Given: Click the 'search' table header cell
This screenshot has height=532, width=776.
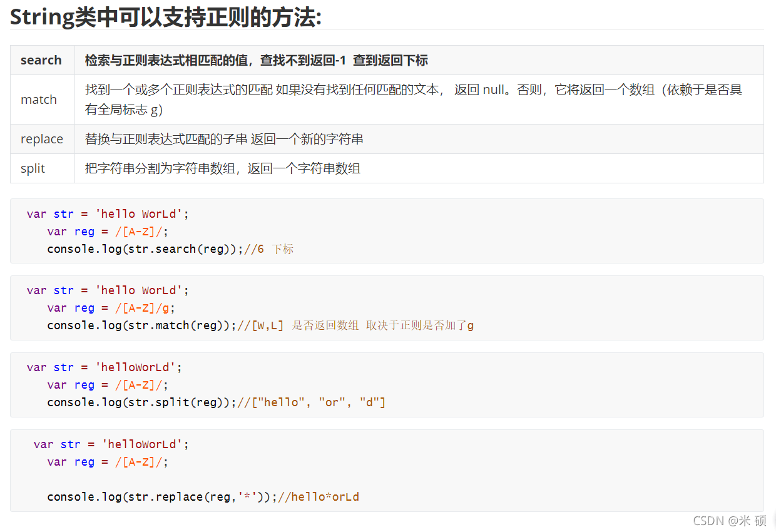Looking at the screenshot, I should (42, 60).
